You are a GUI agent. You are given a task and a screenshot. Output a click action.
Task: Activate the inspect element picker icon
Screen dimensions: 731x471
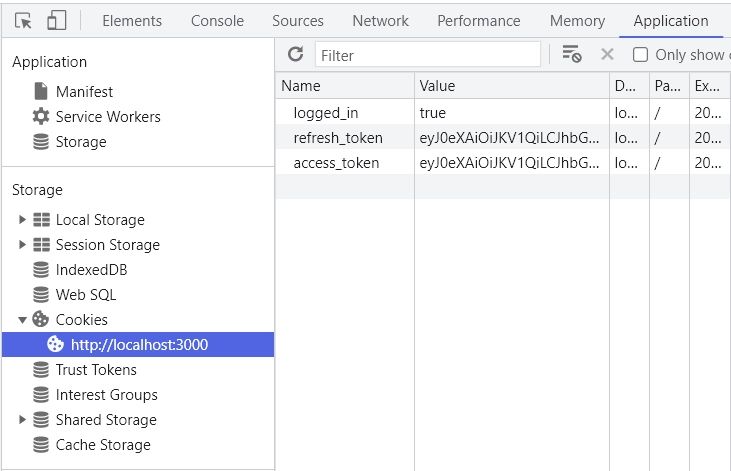point(23,21)
